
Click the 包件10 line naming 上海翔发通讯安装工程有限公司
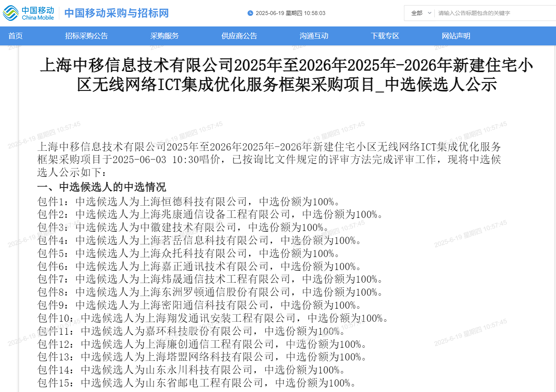[213, 318]
